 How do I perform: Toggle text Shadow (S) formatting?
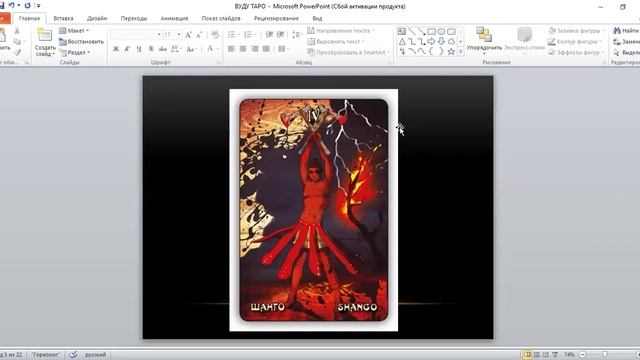tap(151, 49)
